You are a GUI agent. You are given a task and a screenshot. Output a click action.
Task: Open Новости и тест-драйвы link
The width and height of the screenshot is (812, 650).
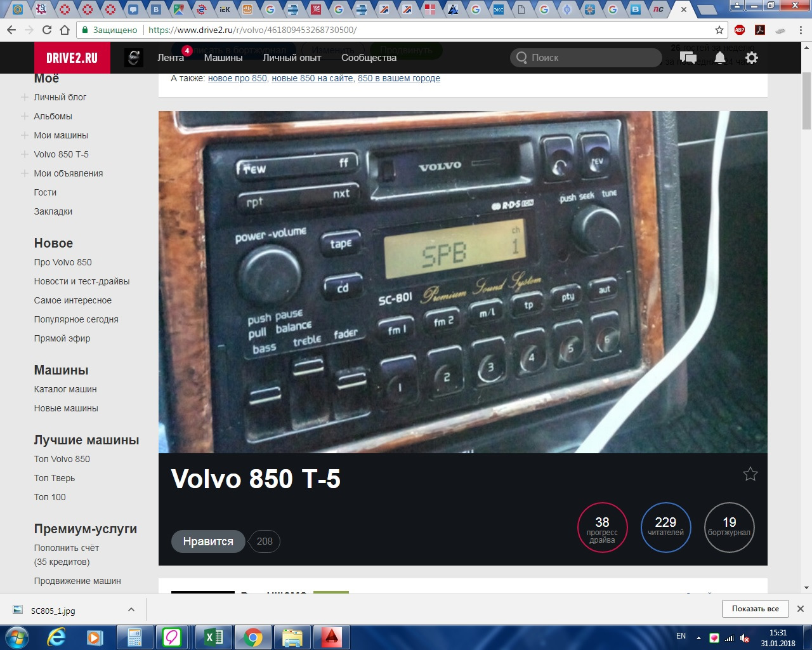82,281
